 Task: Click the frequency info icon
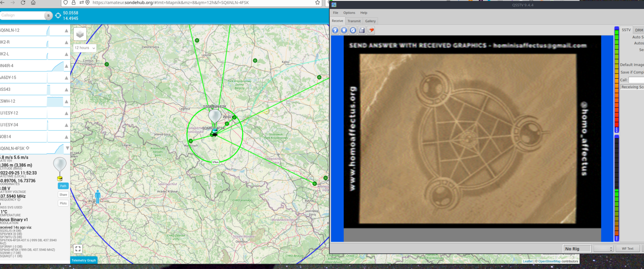point(19,200)
